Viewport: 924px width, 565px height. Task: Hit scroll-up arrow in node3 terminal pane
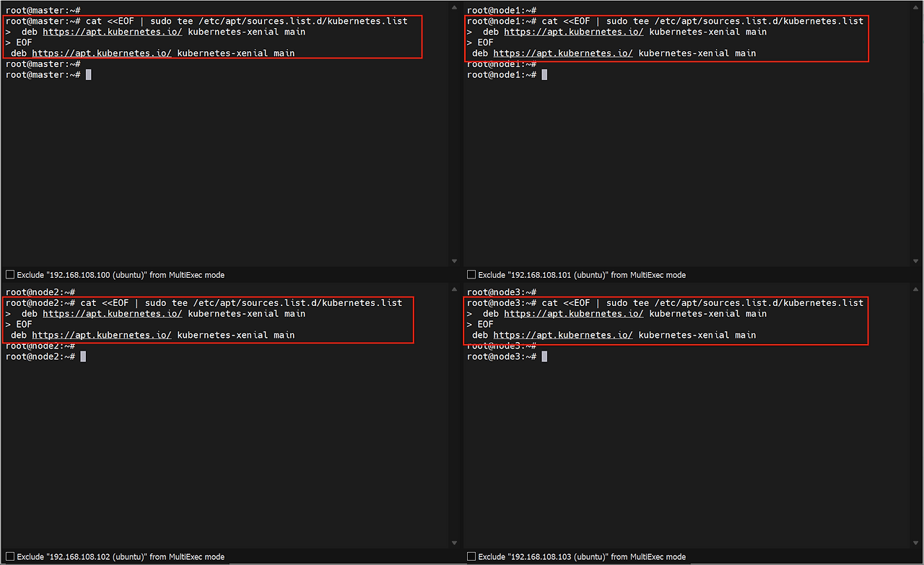(915, 291)
